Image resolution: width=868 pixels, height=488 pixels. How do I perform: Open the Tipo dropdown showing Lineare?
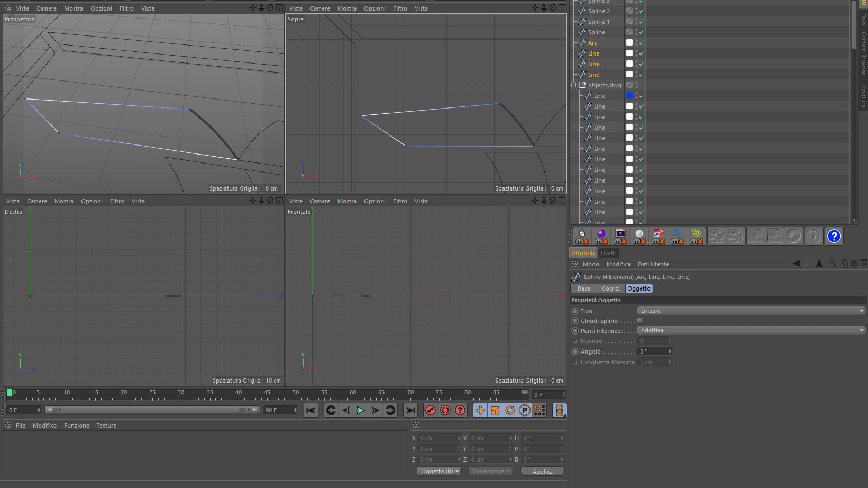click(x=751, y=311)
